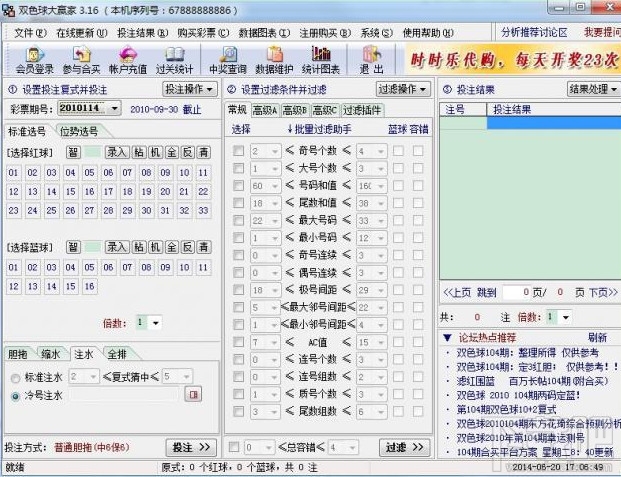Screen dimensions: 621x477
Task: Click the 退出 exit toolbar icon
Action: click(371, 60)
